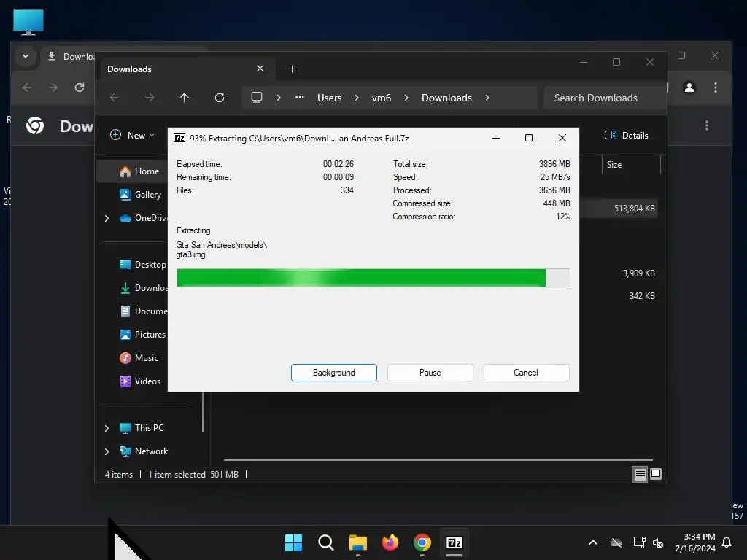
Task: Close the Downloads Explorer tab
Action: [260, 69]
